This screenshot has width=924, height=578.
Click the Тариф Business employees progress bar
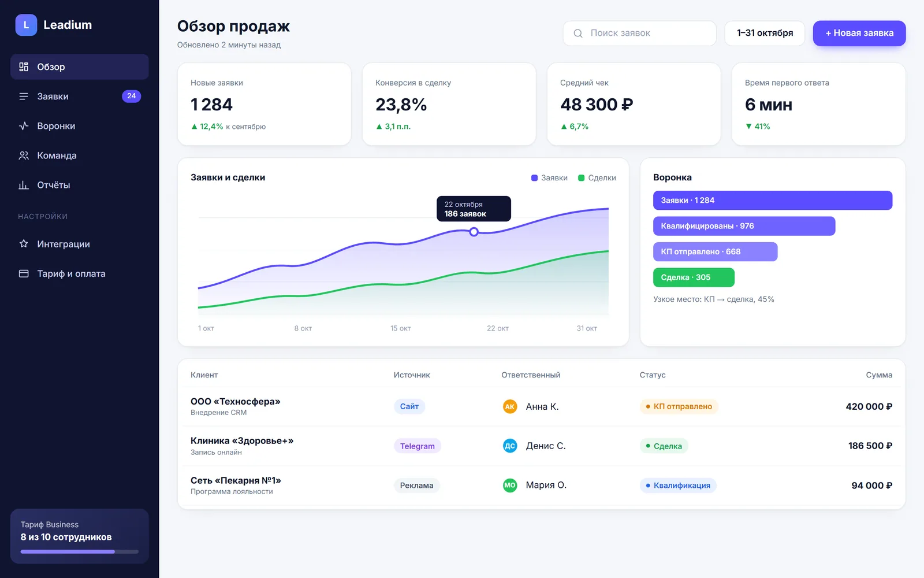coord(80,551)
